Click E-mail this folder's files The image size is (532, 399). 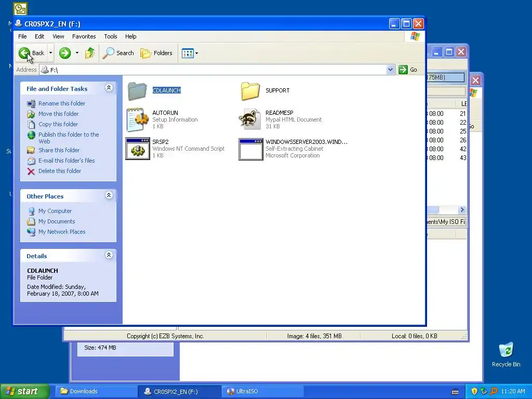pos(66,161)
